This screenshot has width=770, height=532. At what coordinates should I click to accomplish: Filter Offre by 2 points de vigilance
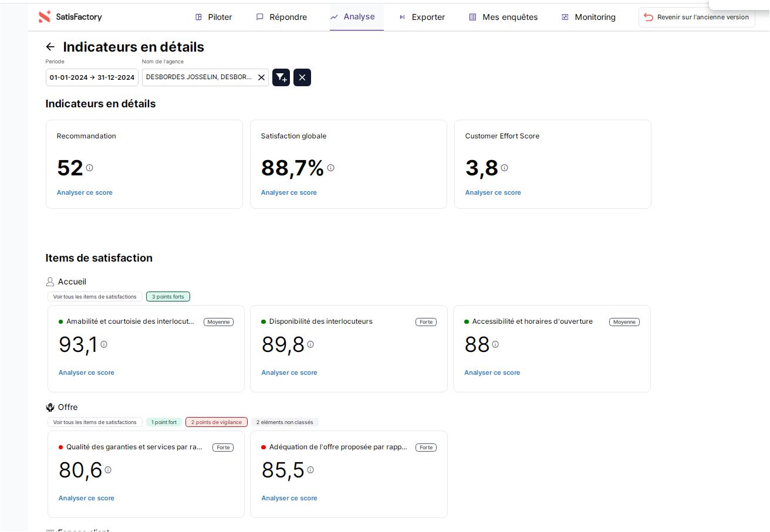pyautogui.click(x=216, y=422)
